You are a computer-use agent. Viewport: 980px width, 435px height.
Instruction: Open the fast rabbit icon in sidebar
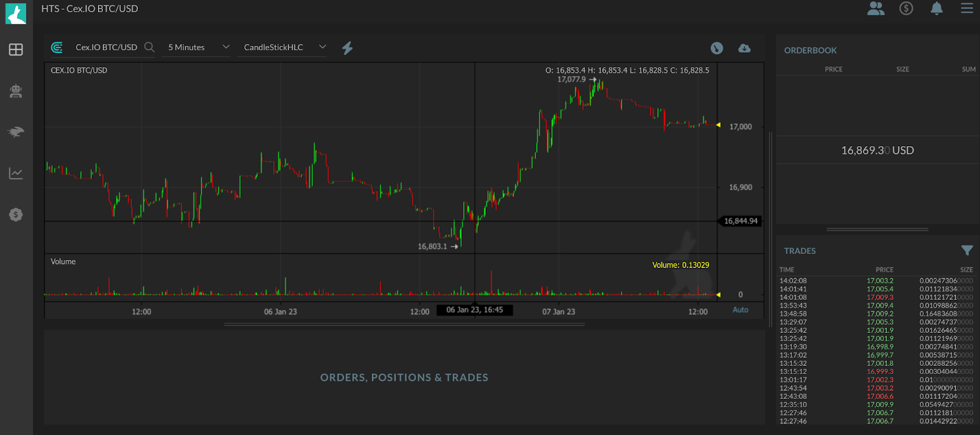point(16,132)
